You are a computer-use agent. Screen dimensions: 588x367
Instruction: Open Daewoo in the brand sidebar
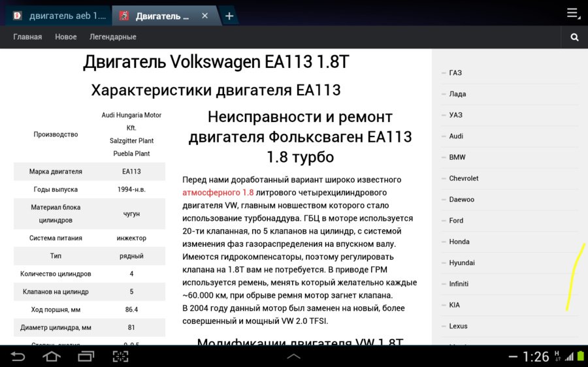(x=462, y=199)
